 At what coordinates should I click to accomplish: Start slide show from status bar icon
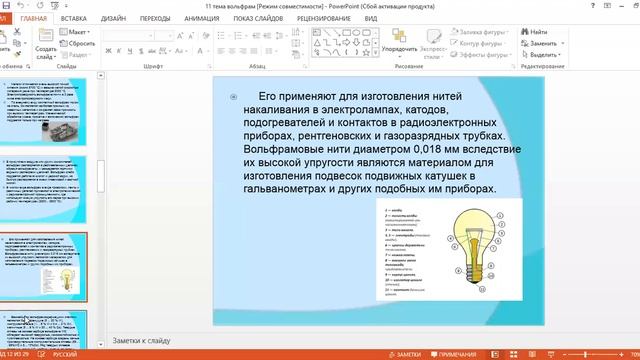pyautogui.click(x=551, y=354)
